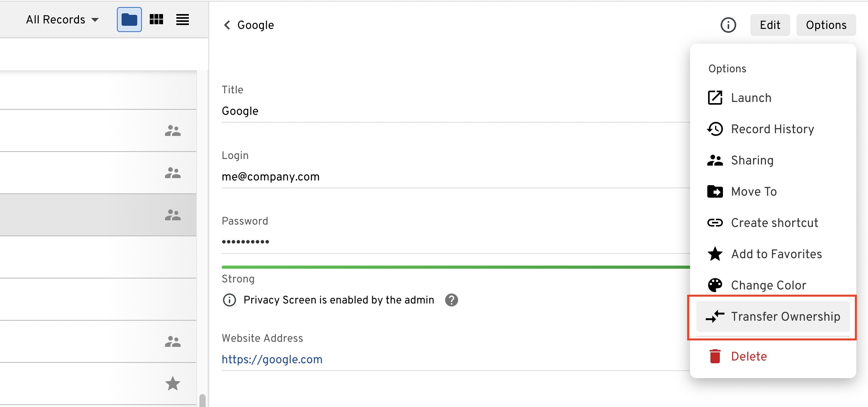This screenshot has width=868, height=407.
Task: Choose Transfer Ownership in the menu
Action: click(x=785, y=316)
